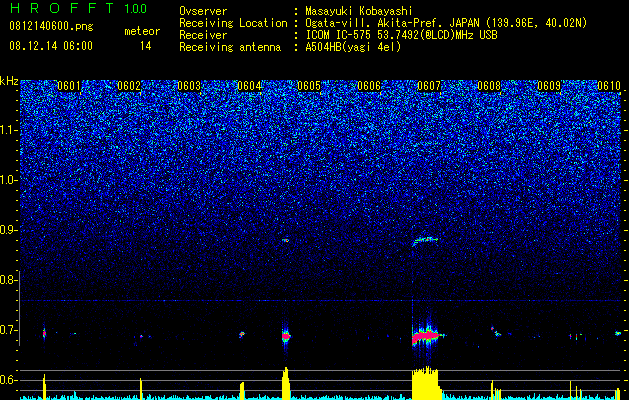Click the meteor echo blob before 0605
This screenshot has width=629, height=400.
click(286, 336)
